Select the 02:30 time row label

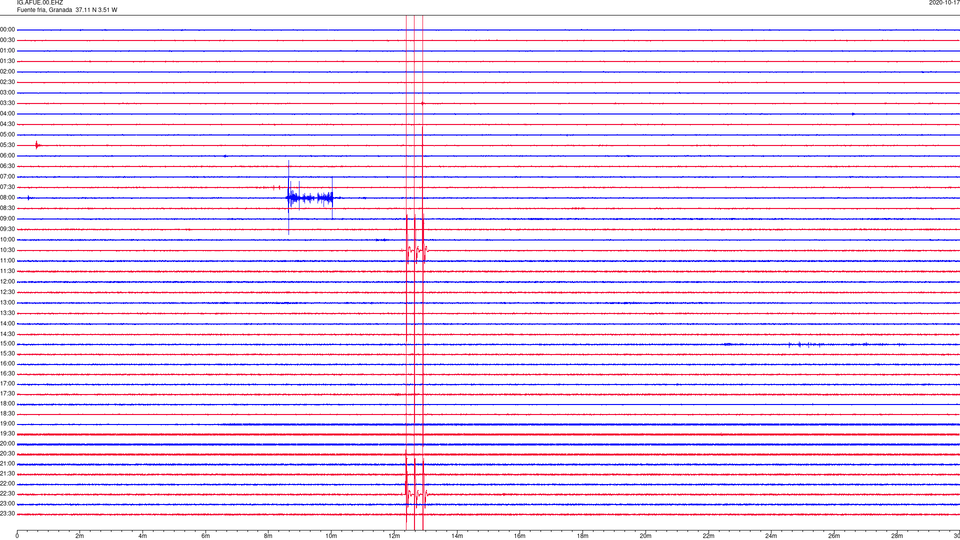click(7, 82)
